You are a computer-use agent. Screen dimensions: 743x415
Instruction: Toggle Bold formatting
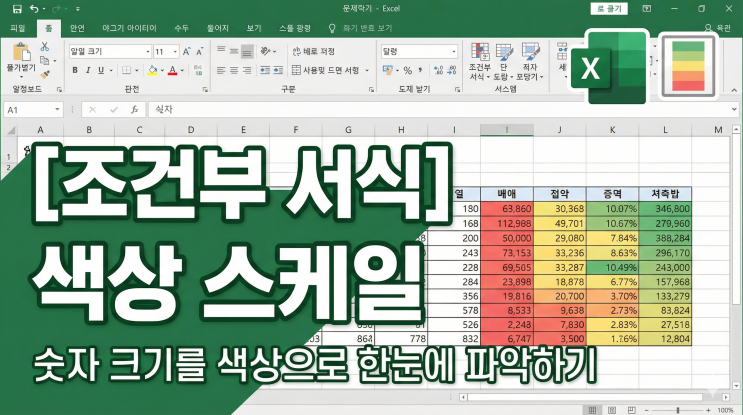coord(75,70)
